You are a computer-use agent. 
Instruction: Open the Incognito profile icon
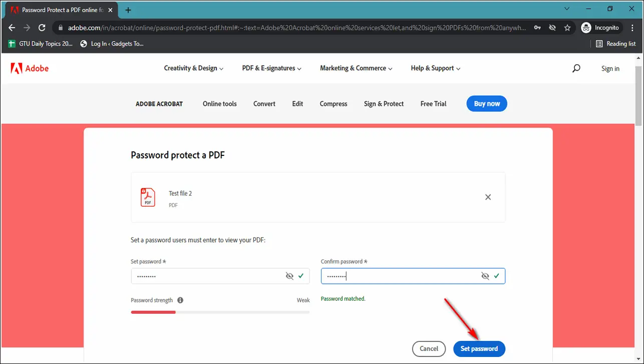point(586,28)
